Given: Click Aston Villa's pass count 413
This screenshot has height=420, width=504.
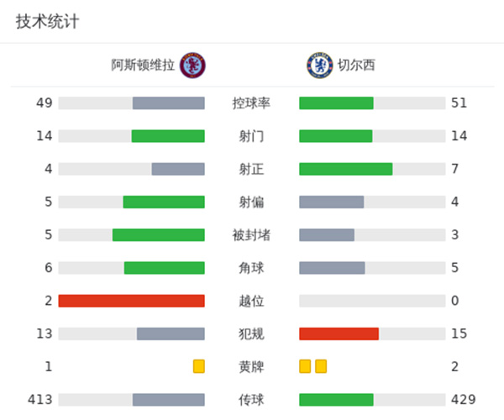Looking at the screenshot, I should (40, 400).
